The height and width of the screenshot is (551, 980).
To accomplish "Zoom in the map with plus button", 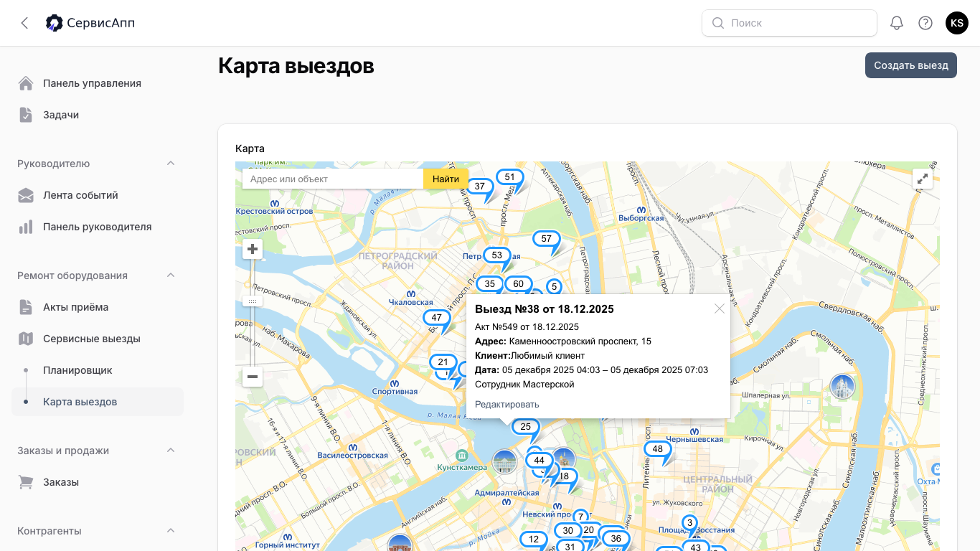I will (253, 250).
